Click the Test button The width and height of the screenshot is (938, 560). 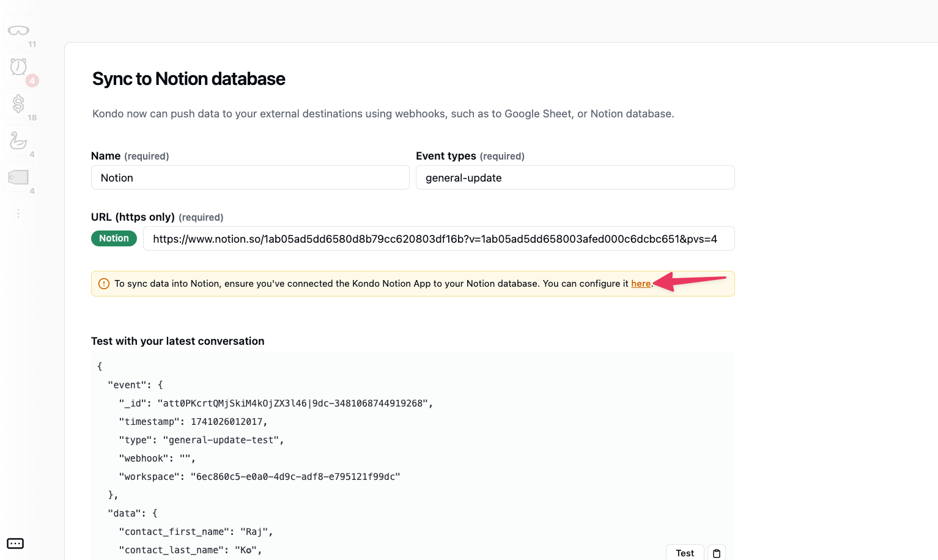685,553
